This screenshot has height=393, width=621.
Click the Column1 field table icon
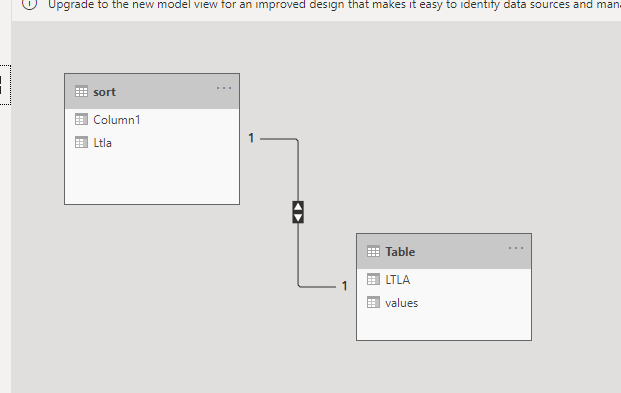click(81, 120)
